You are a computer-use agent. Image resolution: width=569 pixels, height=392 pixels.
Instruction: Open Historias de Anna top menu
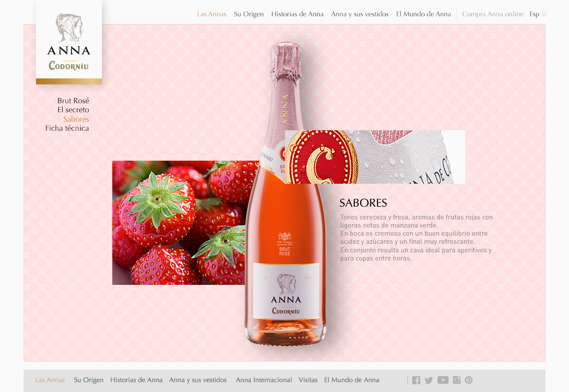click(297, 14)
